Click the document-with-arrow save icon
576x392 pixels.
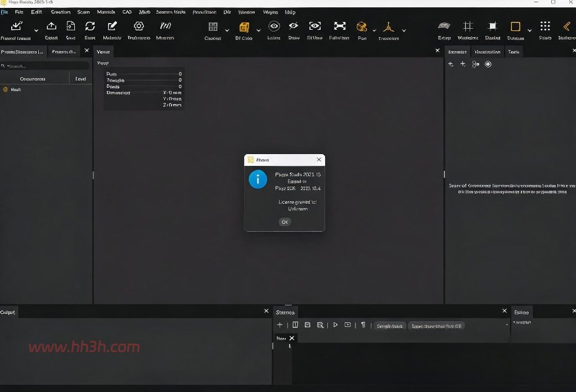click(x=70, y=26)
